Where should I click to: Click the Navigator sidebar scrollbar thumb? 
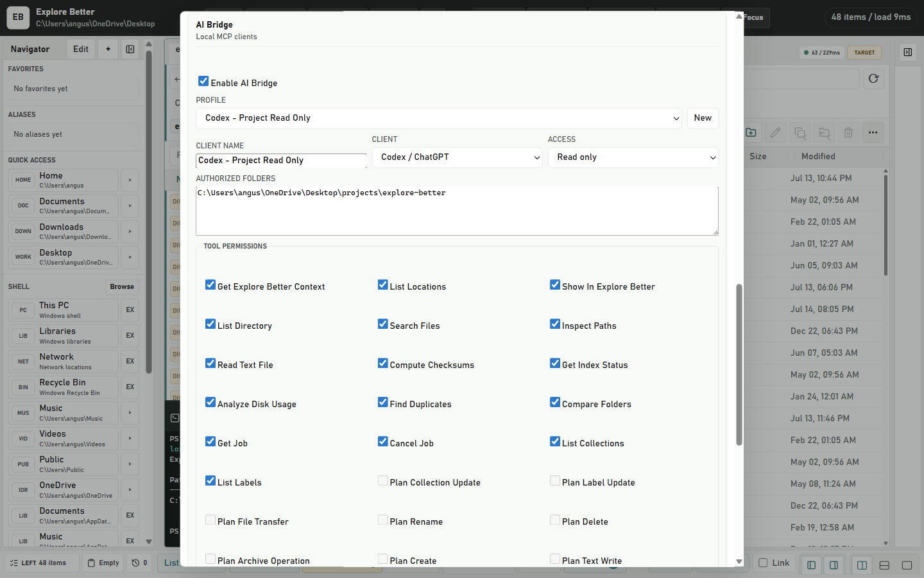149,212
